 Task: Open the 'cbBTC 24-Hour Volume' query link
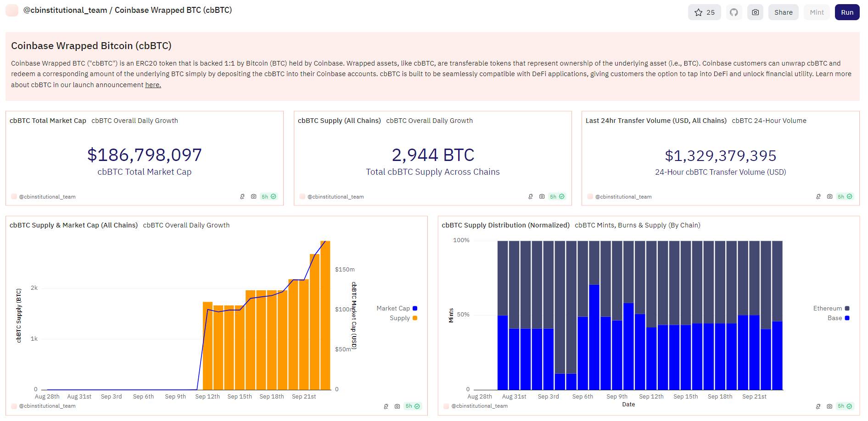pyautogui.click(x=769, y=121)
